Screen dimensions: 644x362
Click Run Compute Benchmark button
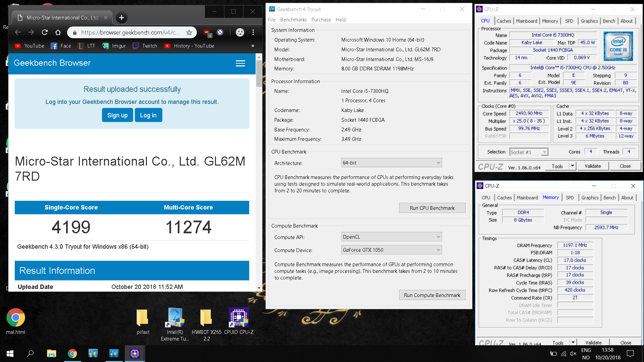pyautogui.click(x=432, y=295)
